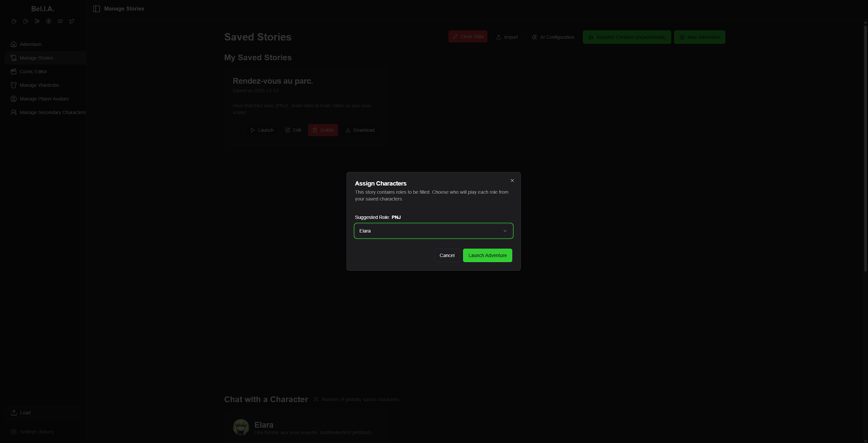Click the hand-holding-coins support icon
This screenshot has height=443, width=868.
[x=37, y=21]
